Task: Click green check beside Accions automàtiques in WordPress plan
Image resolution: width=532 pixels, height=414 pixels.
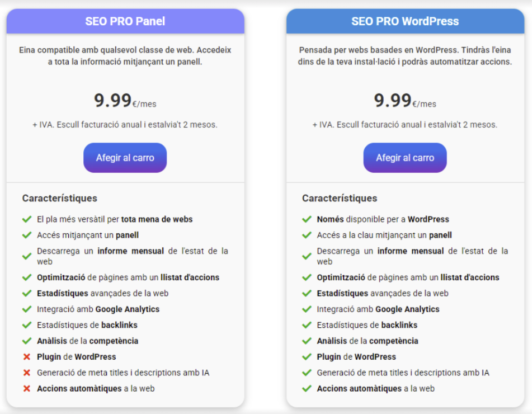Action: [x=307, y=388]
